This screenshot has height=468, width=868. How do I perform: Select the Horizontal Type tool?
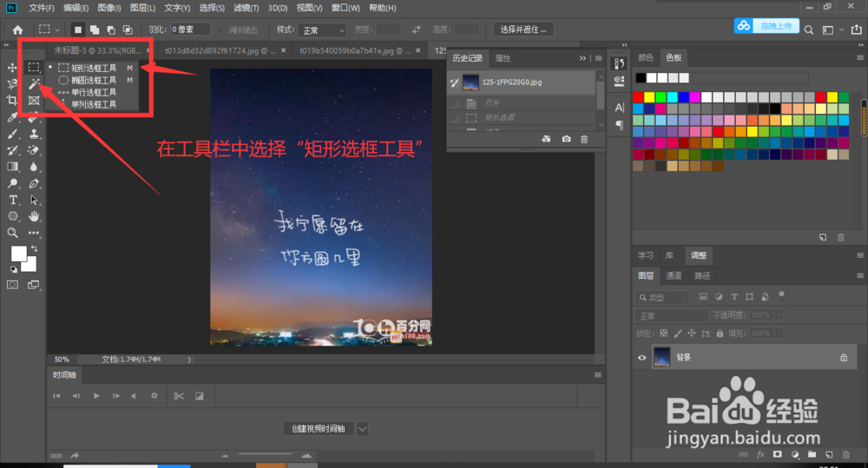tap(12, 200)
